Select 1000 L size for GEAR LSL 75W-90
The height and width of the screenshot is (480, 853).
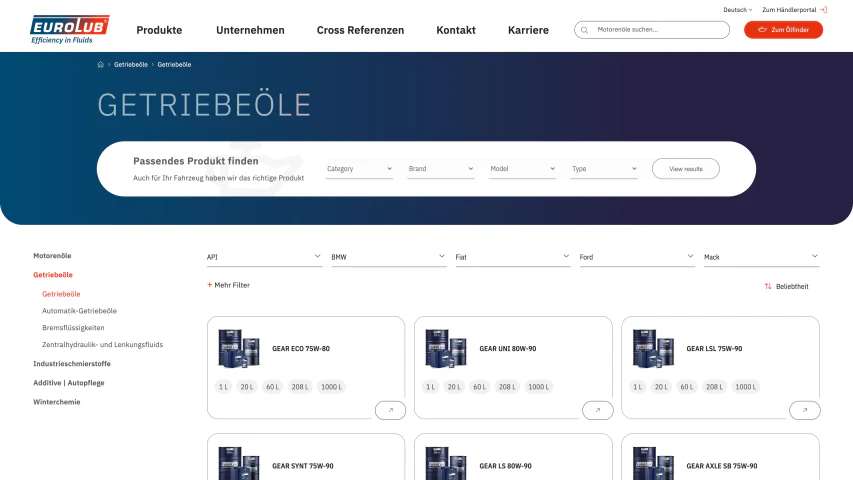pyautogui.click(x=745, y=387)
